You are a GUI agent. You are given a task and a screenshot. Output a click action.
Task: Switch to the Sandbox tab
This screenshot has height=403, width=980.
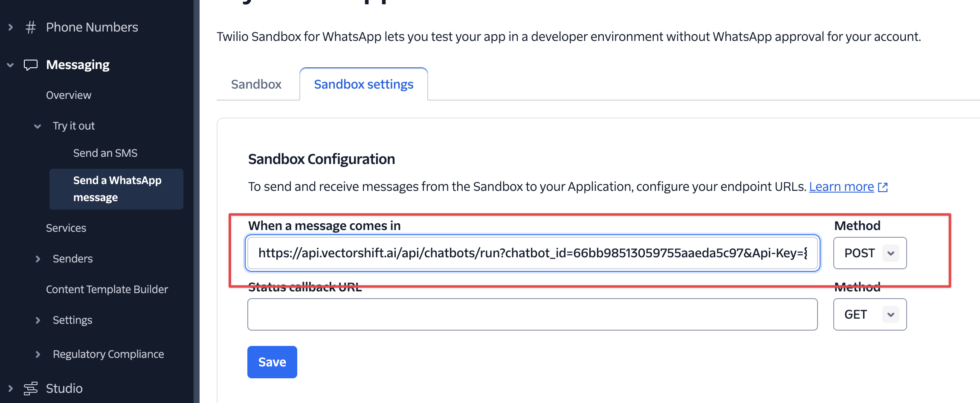point(256,84)
